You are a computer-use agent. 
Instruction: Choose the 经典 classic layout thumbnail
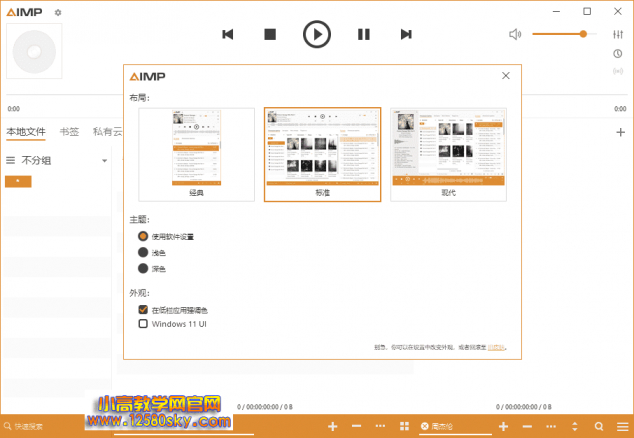pos(197,154)
